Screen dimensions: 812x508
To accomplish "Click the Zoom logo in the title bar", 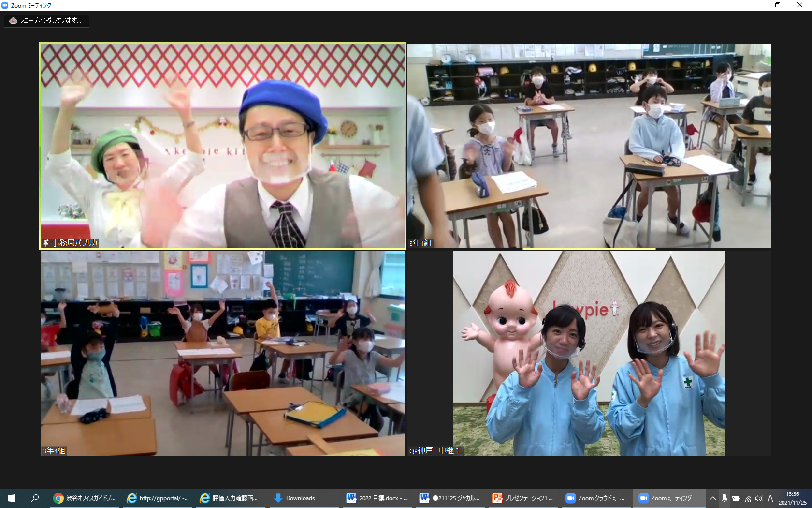I will (x=5, y=5).
